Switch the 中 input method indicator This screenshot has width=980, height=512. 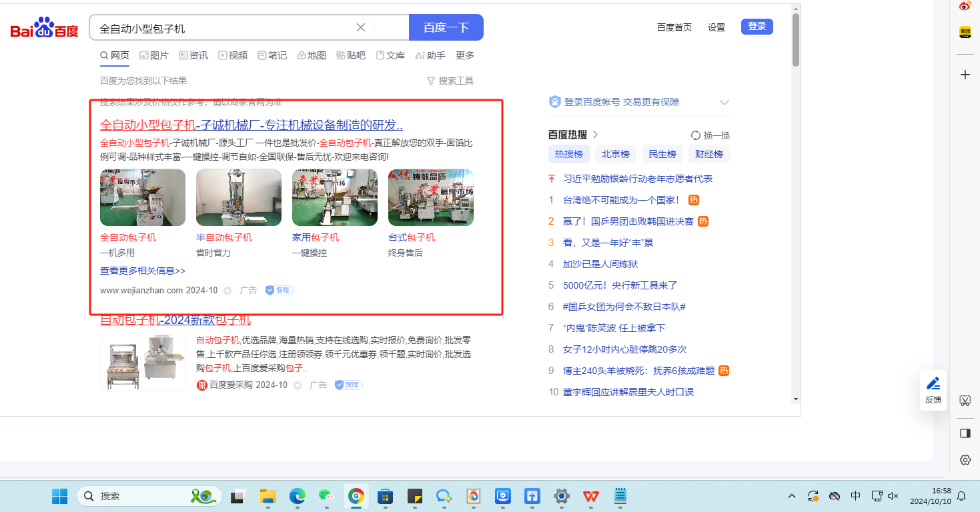point(856,496)
